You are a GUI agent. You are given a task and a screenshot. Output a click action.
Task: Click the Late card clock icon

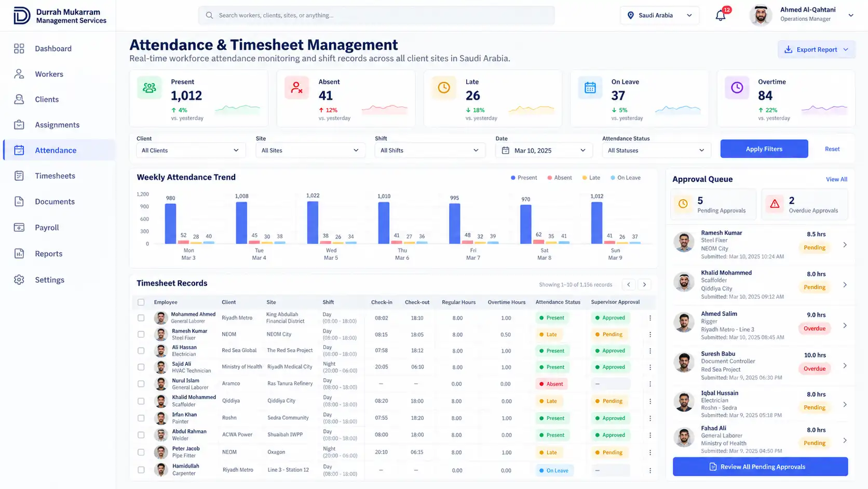coord(444,88)
